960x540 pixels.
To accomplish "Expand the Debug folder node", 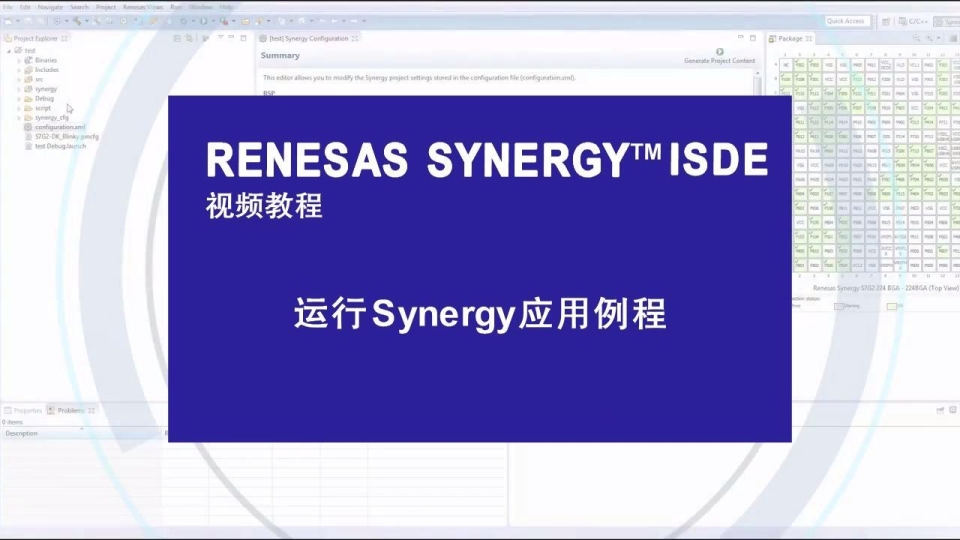I will click(19, 99).
